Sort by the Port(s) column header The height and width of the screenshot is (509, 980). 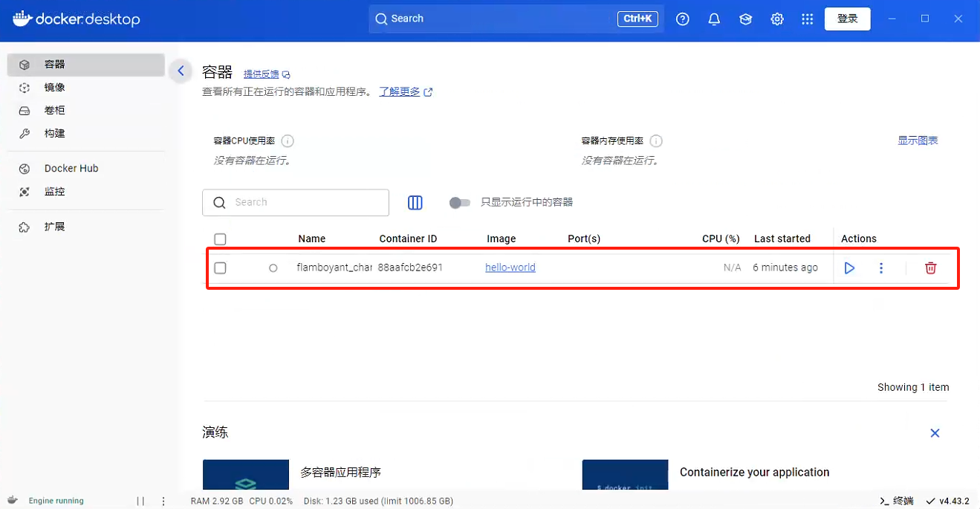[x=584, y=239]
